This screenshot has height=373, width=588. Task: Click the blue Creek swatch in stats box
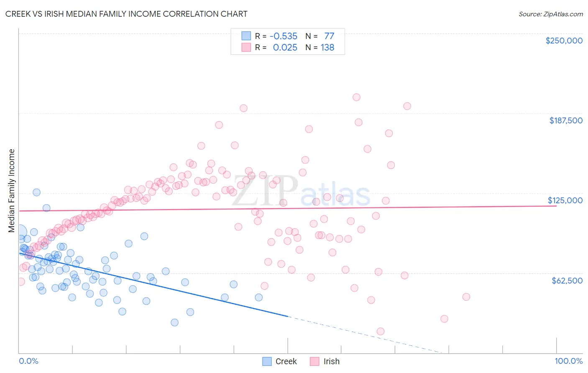click(x=246, y=36)
